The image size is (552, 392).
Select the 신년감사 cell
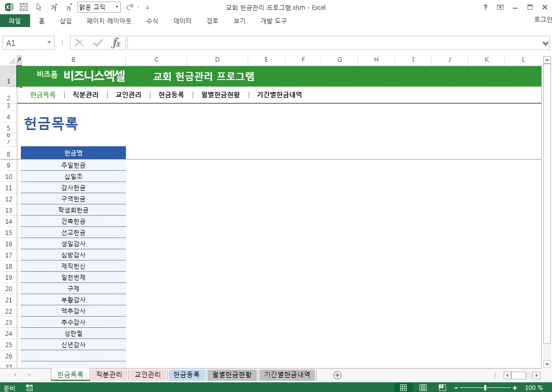[x=73, y=345]
